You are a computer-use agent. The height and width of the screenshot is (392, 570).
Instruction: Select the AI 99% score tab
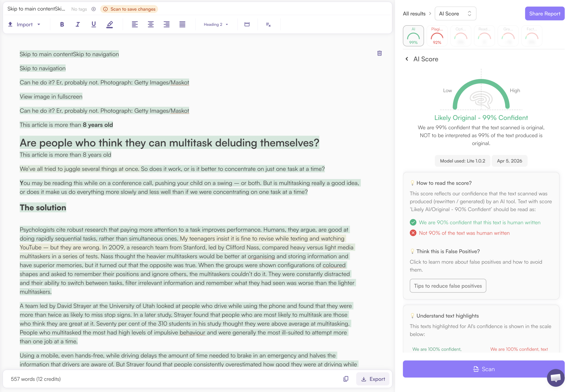pos(413,36)
